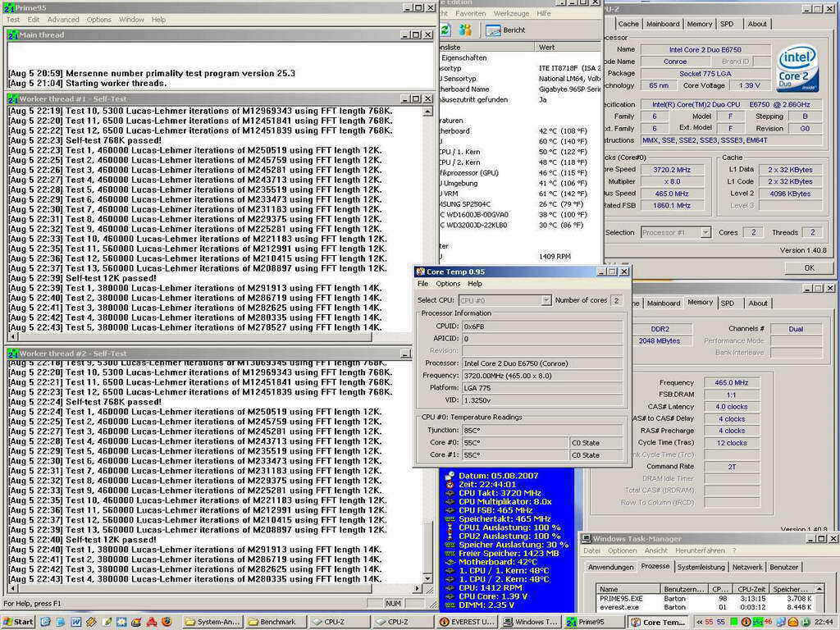Click the red 46 temperature tray icon
The width and height of the screenshot is (840, 630).
[x=768, y=622]
